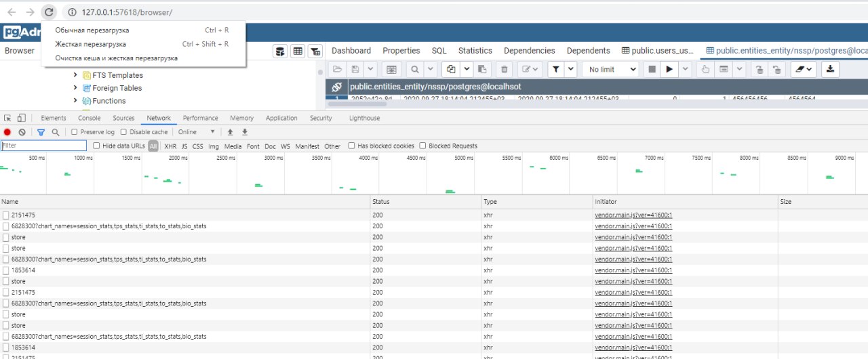
Task: Click into the network Filter text field
Action: coord(44,146)
